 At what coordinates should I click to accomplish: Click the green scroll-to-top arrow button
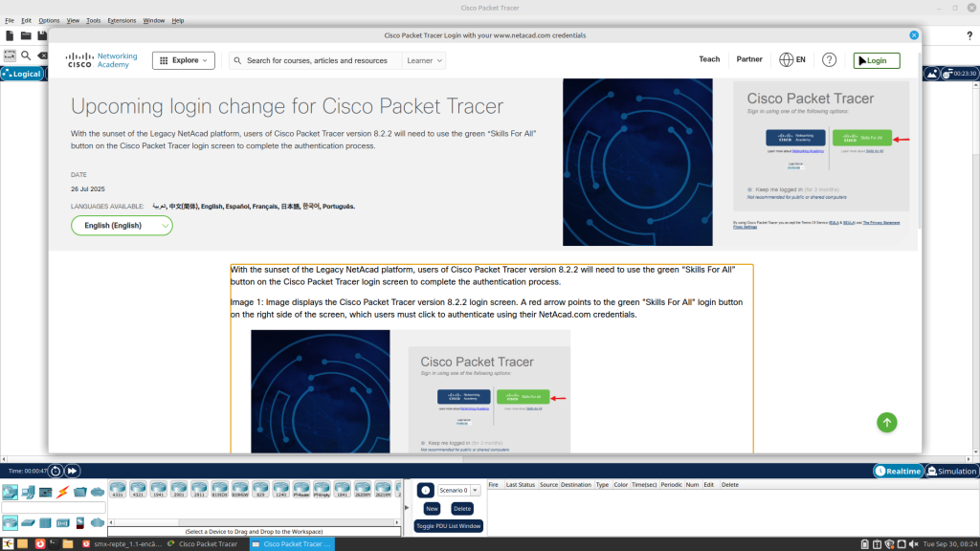click(887, 422)
